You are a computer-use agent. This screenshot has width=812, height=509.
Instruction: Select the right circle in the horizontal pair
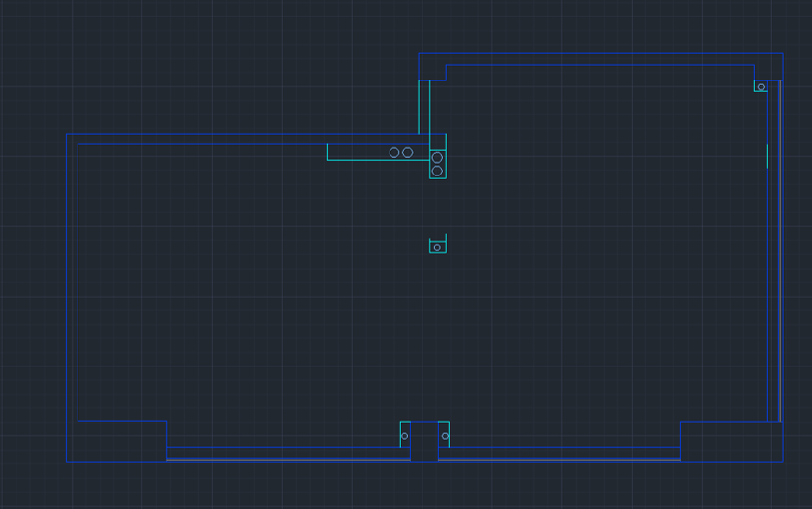pyautogui.click(x=407, y=152)
